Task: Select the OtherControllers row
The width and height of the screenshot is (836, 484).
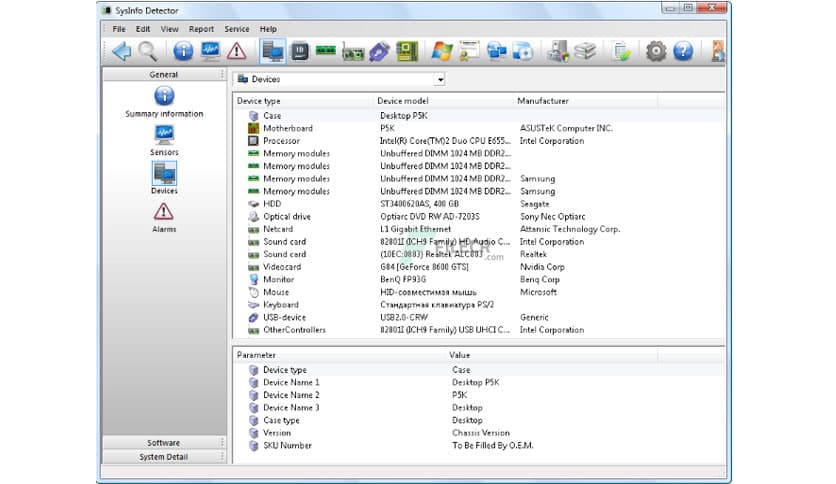Action: 479,330
